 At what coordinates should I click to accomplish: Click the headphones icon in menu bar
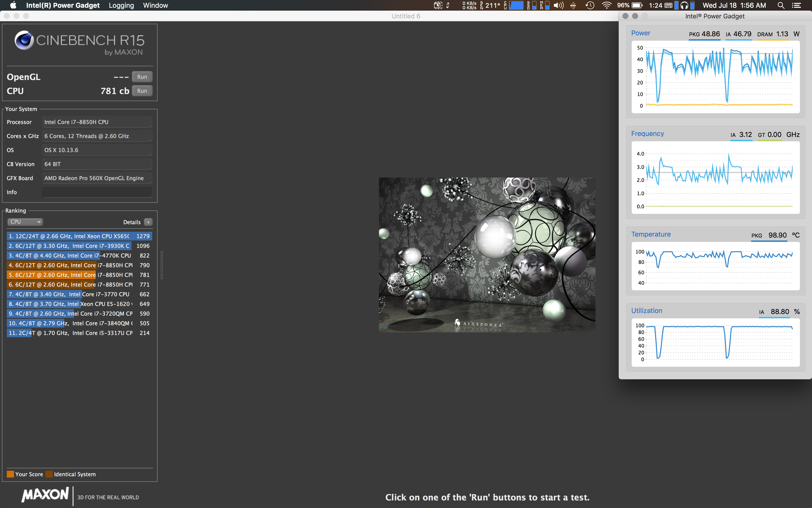pyautogui.click(x=684, y=5)
